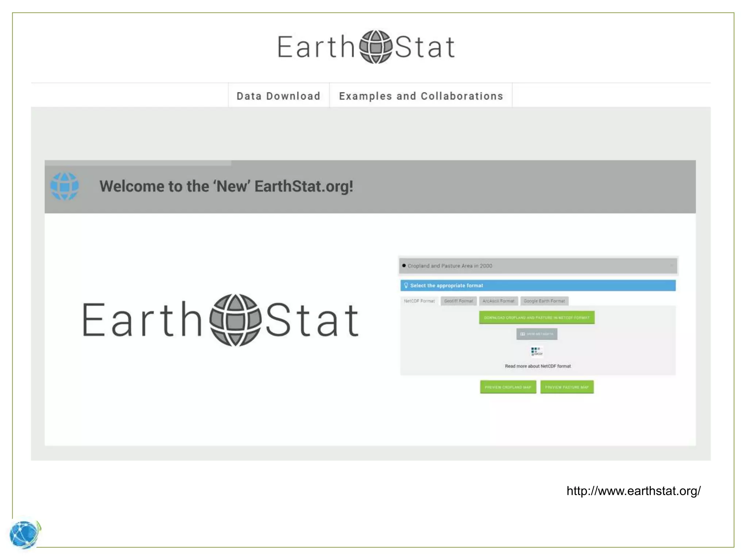The width and height of the screenshot is (747, 560).
Task: Click the NetCDF logo icon
Action: pos(537,351)
